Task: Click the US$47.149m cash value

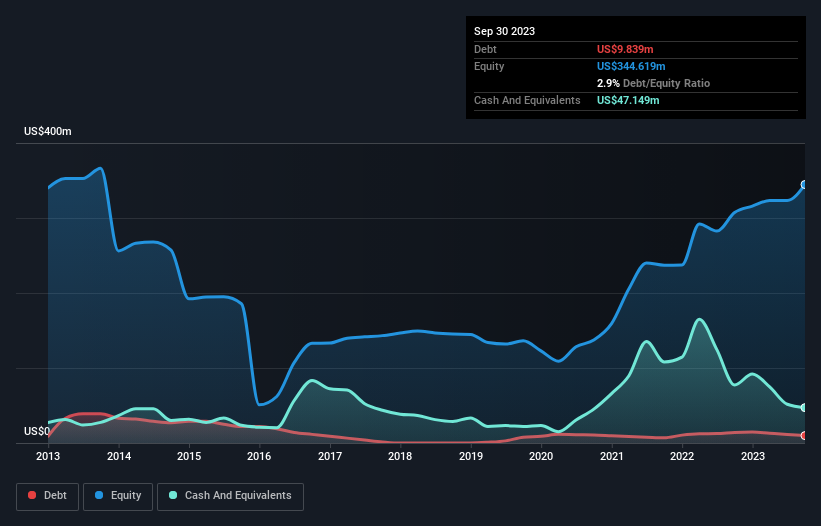Action: tap(628, 100)
